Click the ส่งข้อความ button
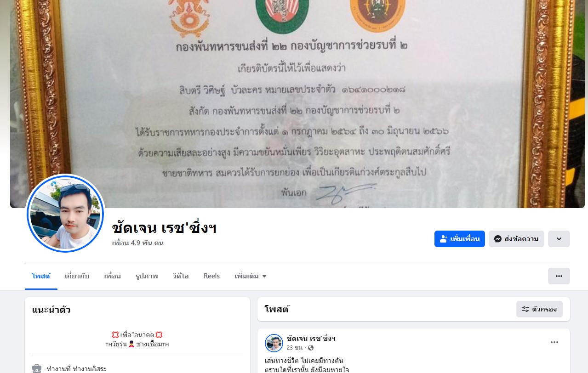Screen dimensions: 588x373 coord(516,239)
